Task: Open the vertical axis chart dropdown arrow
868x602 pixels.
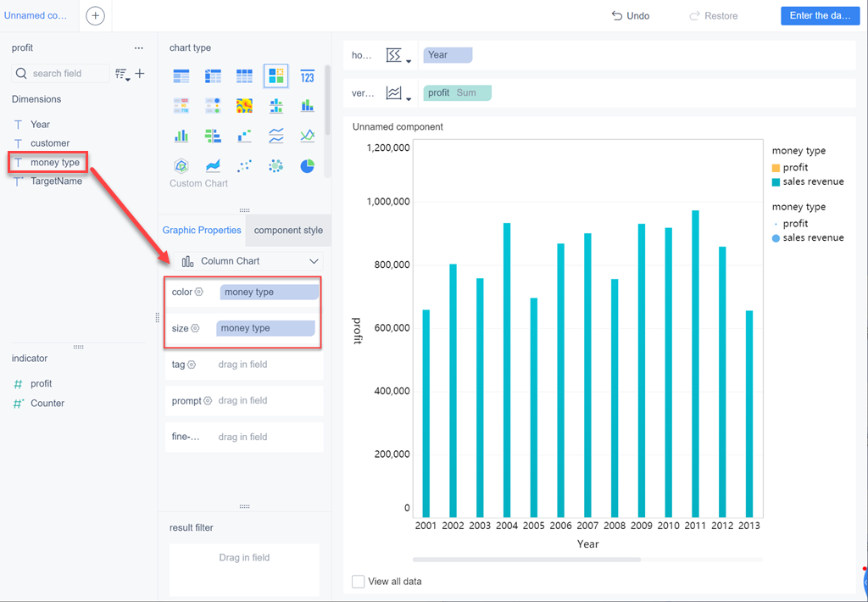Action: pyautogui.click(x=409, y=100)
